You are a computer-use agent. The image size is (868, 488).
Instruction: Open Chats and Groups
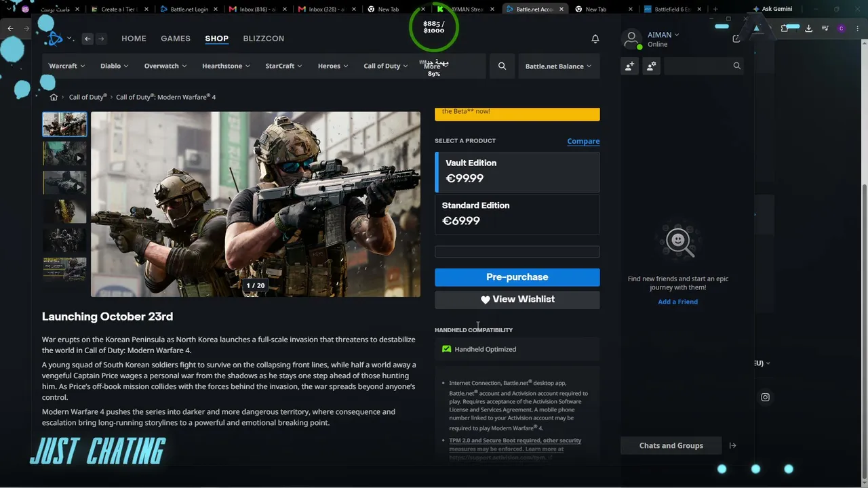671,445
